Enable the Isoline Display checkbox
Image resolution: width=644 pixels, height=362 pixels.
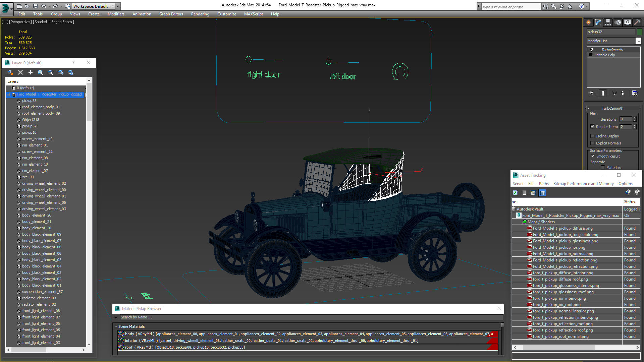click(592, 136)
